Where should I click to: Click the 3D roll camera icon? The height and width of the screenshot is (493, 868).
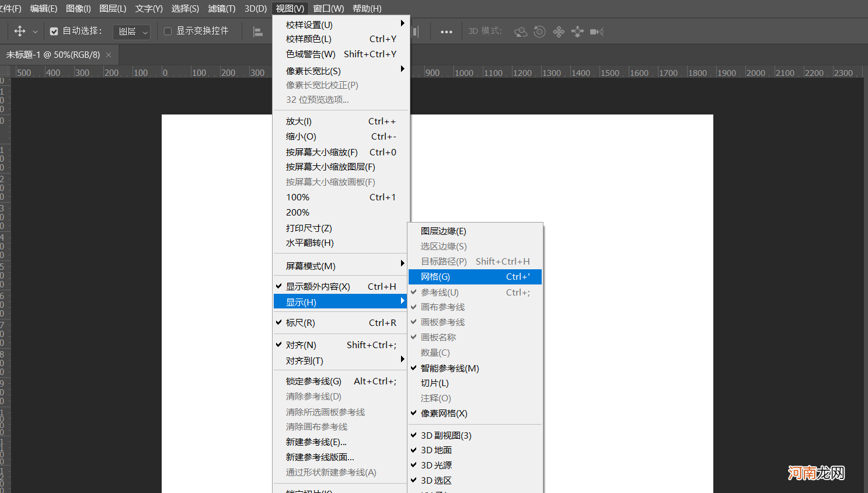point(540,32)
